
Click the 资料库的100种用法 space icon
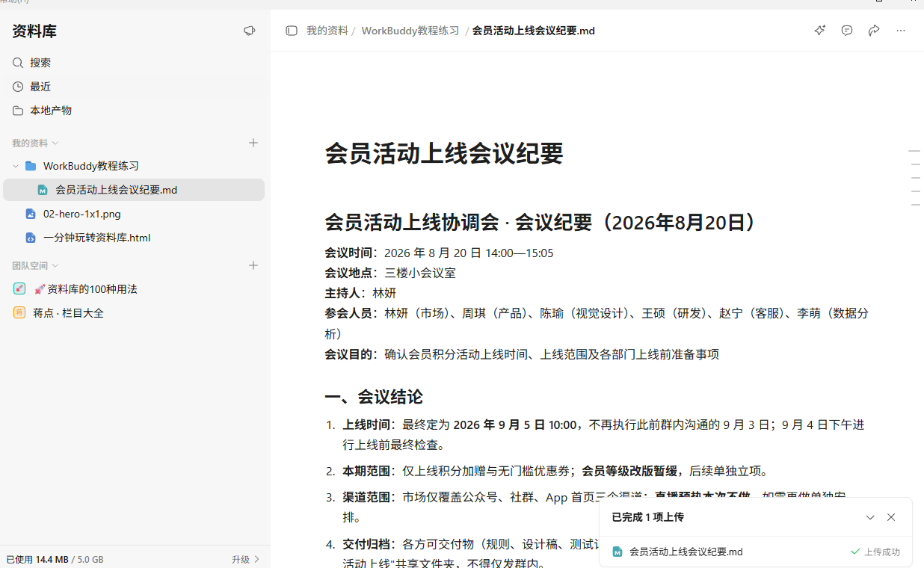click(19, 289)
